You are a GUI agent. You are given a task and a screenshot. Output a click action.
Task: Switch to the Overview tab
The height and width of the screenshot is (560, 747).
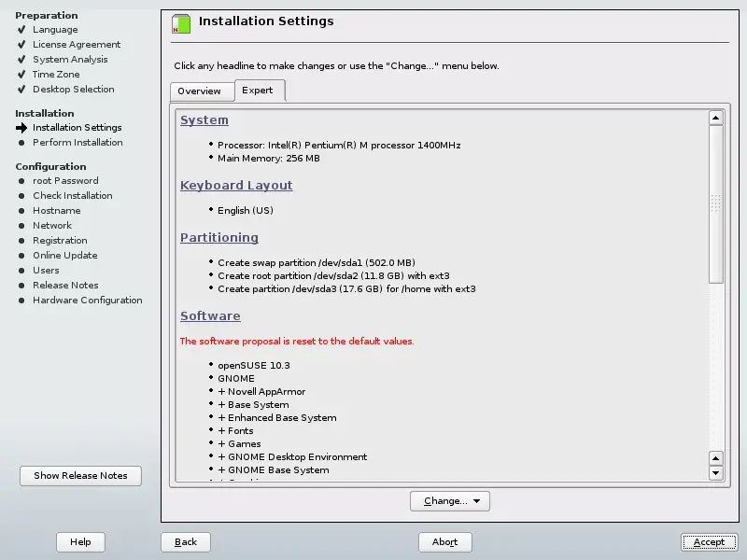click(202, 91)
